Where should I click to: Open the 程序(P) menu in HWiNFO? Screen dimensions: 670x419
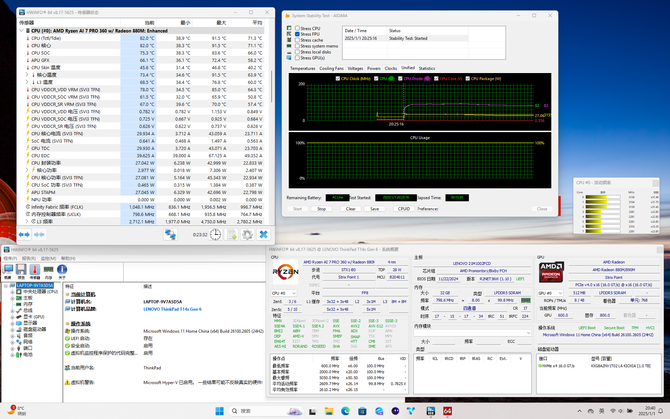click(10, 258)
